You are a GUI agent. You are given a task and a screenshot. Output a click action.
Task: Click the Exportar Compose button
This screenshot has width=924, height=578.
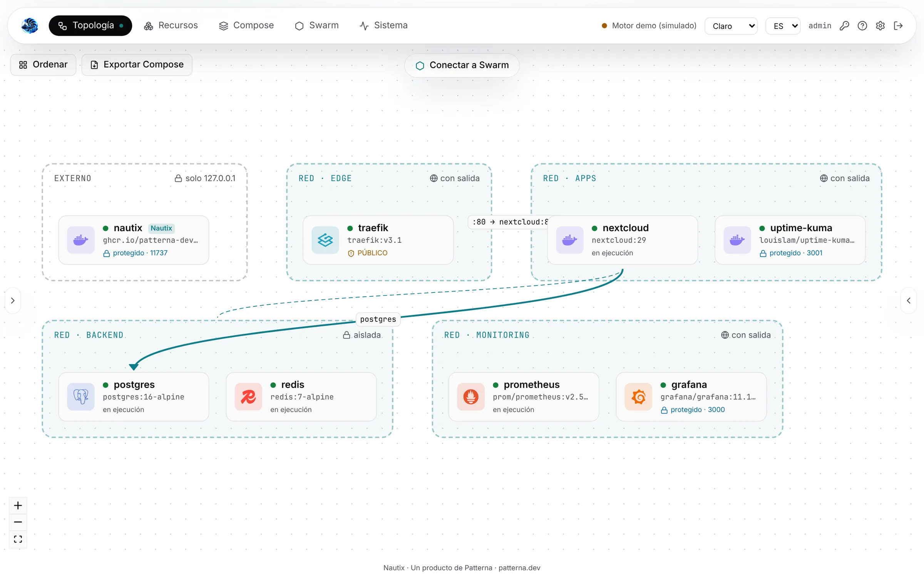point(137,65)
